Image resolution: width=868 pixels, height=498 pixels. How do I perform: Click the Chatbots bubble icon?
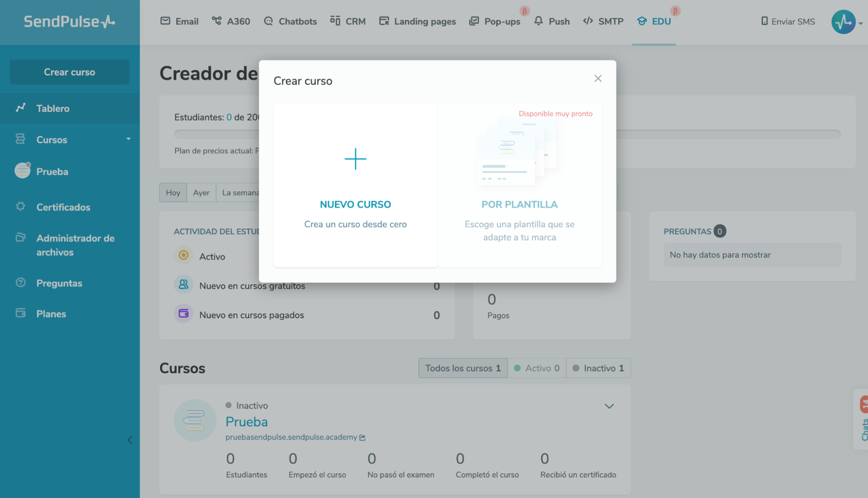click(x=268, y=21)
